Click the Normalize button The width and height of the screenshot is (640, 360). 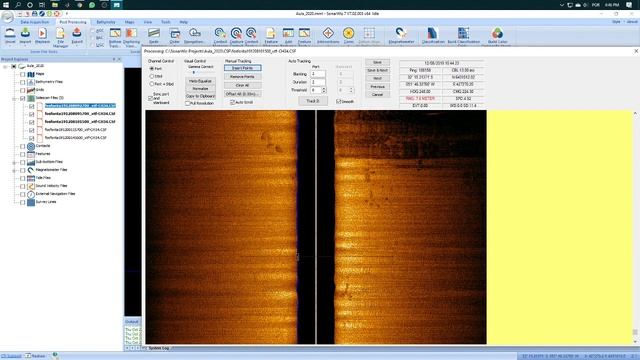200,89
